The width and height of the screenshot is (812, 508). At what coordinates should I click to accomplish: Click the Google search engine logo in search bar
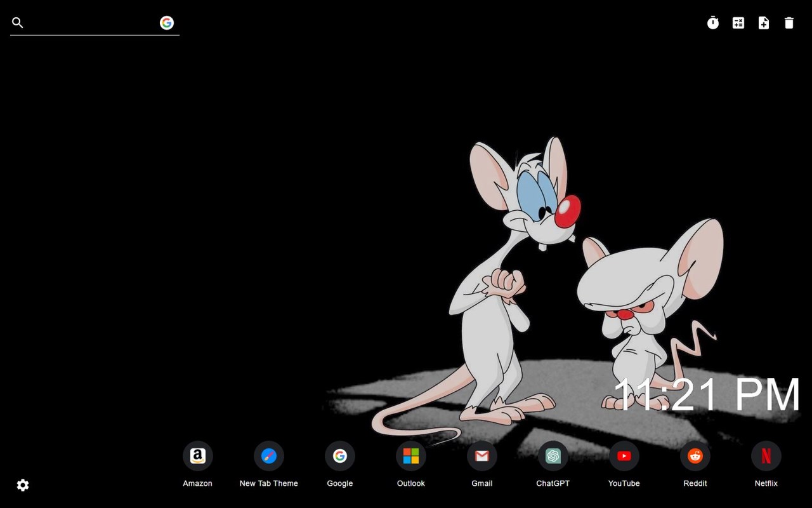[x=167, y=23]
